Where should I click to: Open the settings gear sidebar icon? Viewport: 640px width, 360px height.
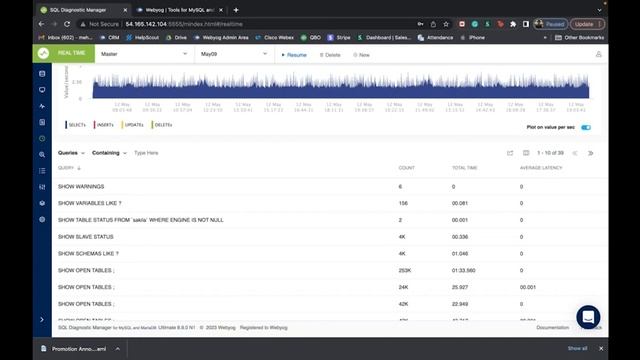(42, 219)
